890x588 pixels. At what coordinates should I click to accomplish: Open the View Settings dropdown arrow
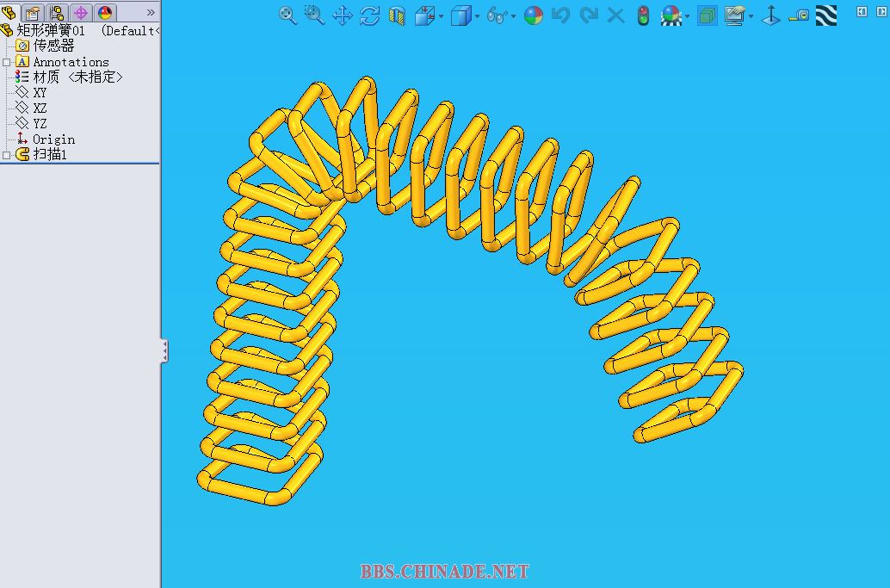pyautogui.click(x=751, y=15)
